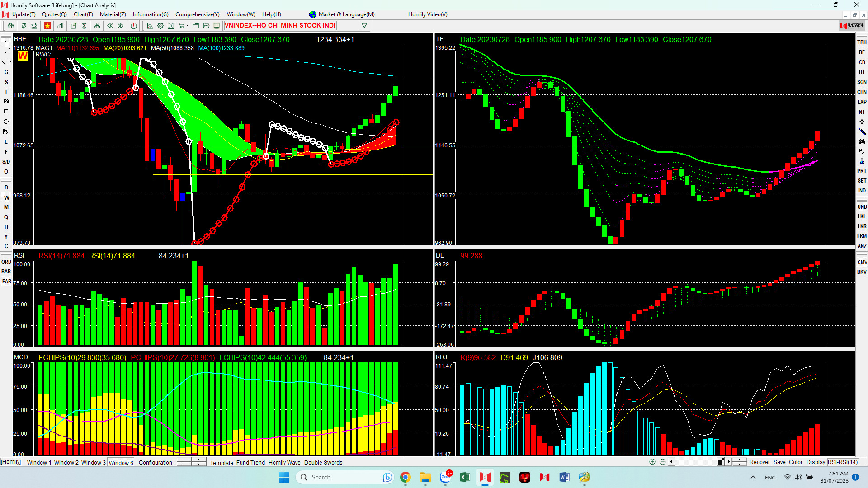Switch to the monthly M period button
The width and height of the screenshot is (868, 488).
pyautogui.click(x=6, y=207)
